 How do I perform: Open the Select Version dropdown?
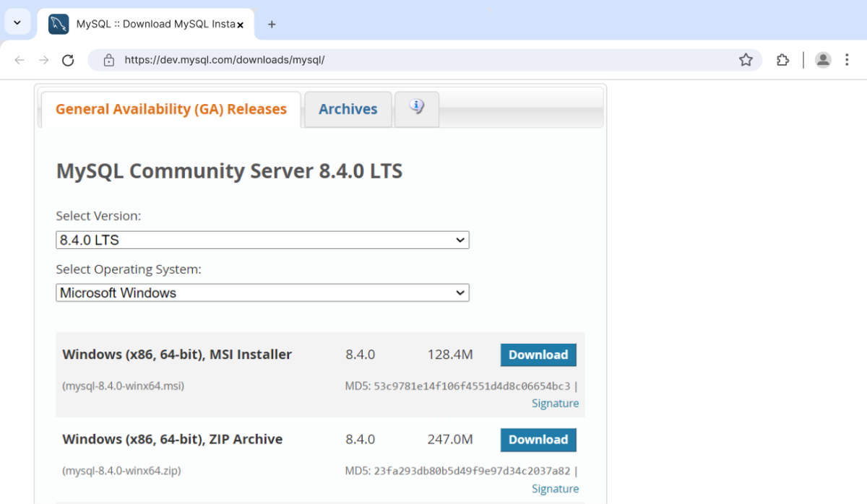(x=262, y=240)
